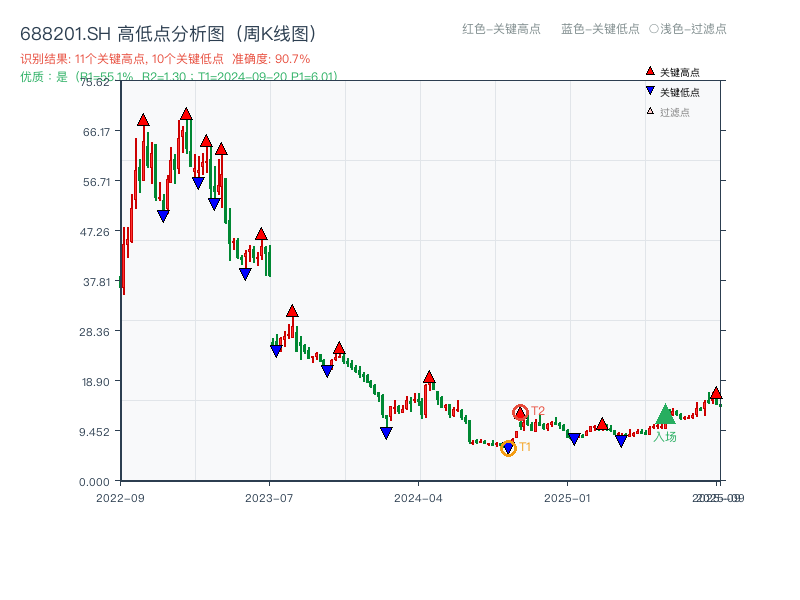800x600 pixels.
Task: Toggle the 关键低点 legend entry
Action: pyautogui.click(x=680, y=90)
